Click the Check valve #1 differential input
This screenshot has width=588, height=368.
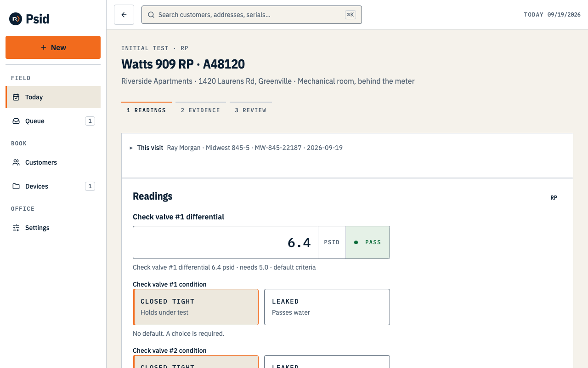pyautogui.click(x=226, y=242)
